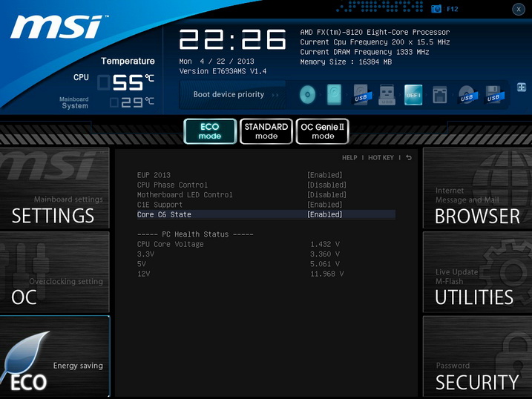Select the USB hard disk boot device icon

point(362,95)
